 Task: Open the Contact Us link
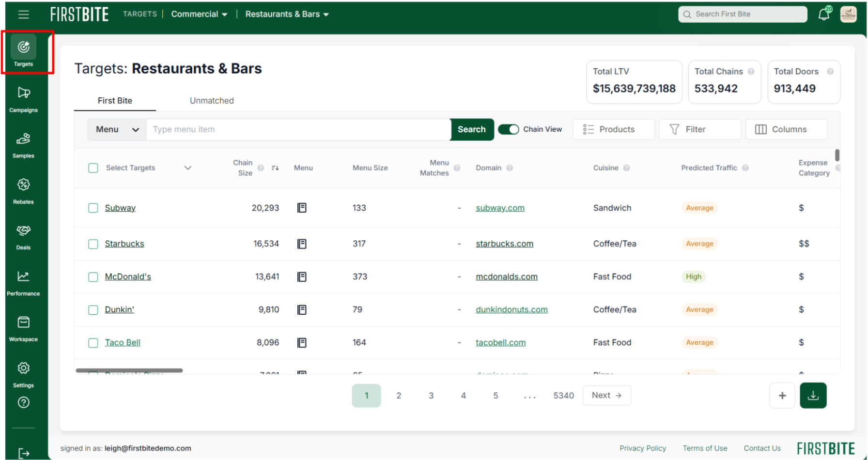pos(762,448)
